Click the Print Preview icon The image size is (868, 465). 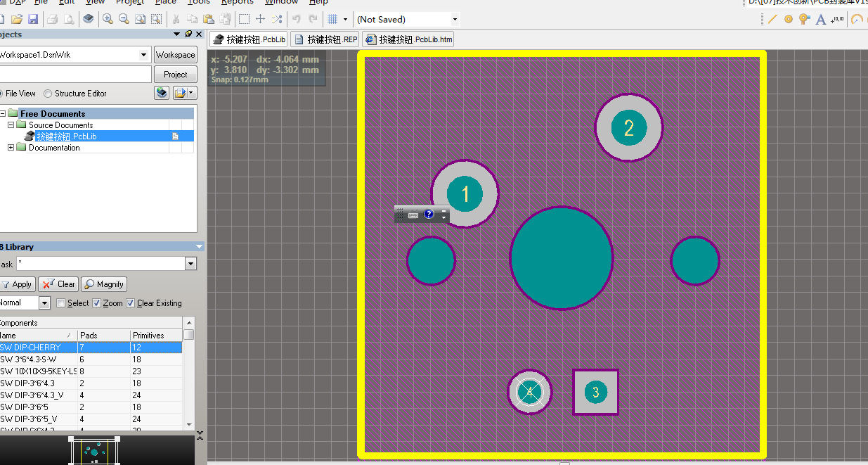click(x=69, y=19)
